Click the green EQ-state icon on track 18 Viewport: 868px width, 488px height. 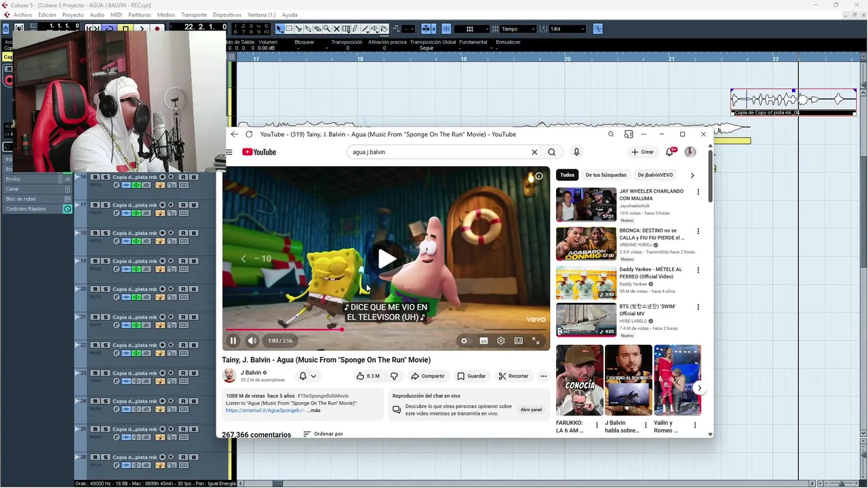136,241
